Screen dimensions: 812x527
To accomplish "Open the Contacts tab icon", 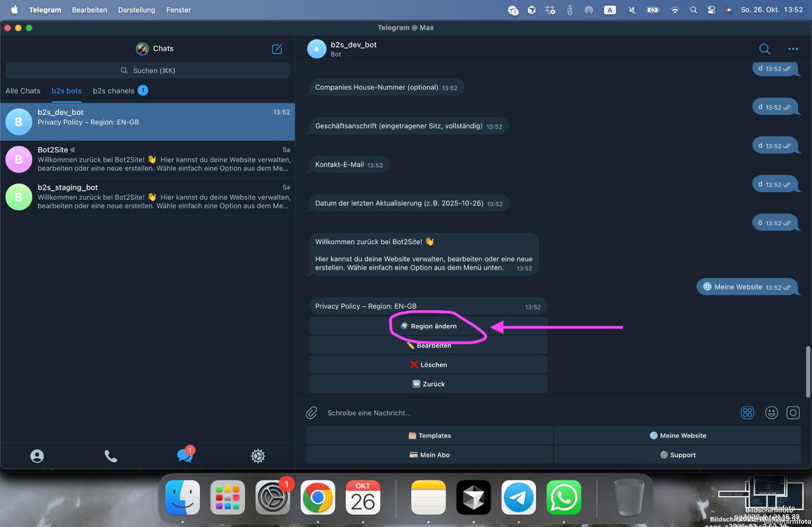I will [x=37, y=456].
